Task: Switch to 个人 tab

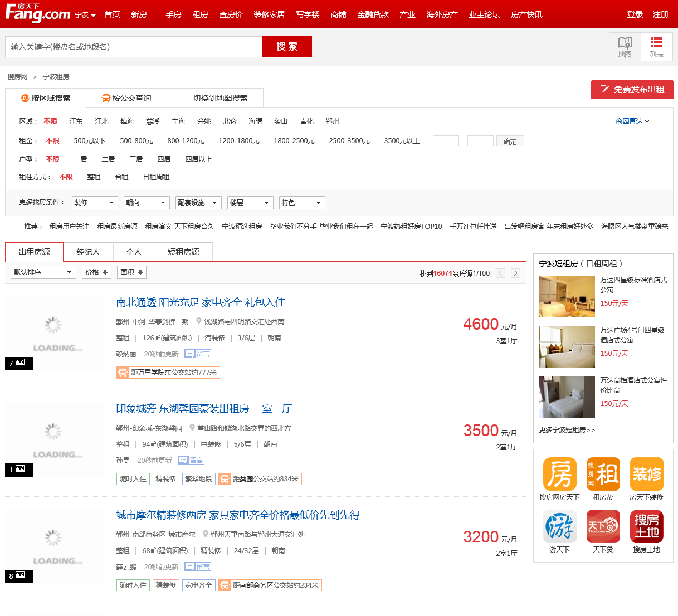Action: pos(134,252)
